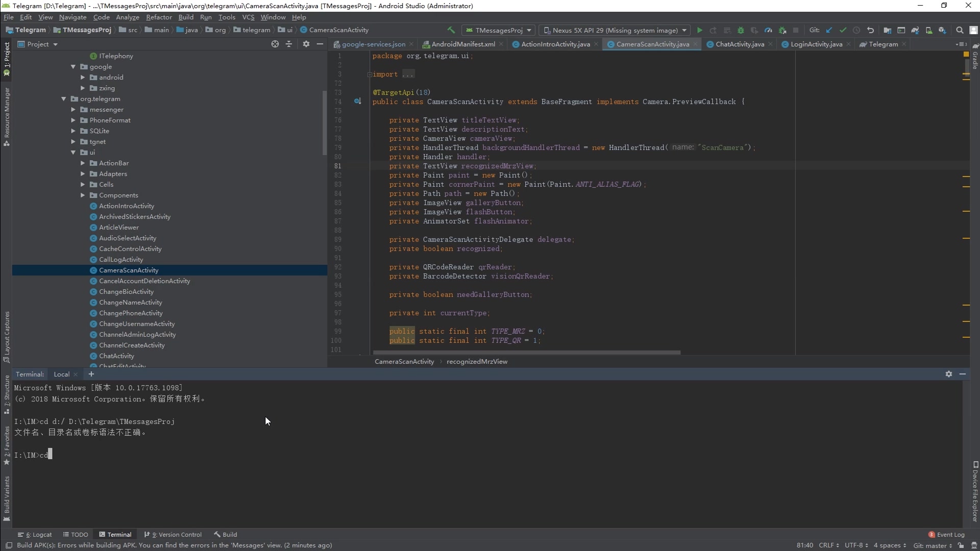This screenshot has height=551, width=980.
Task: Toggle the Build Variants side panel
Action: click(x=7, y=497)
